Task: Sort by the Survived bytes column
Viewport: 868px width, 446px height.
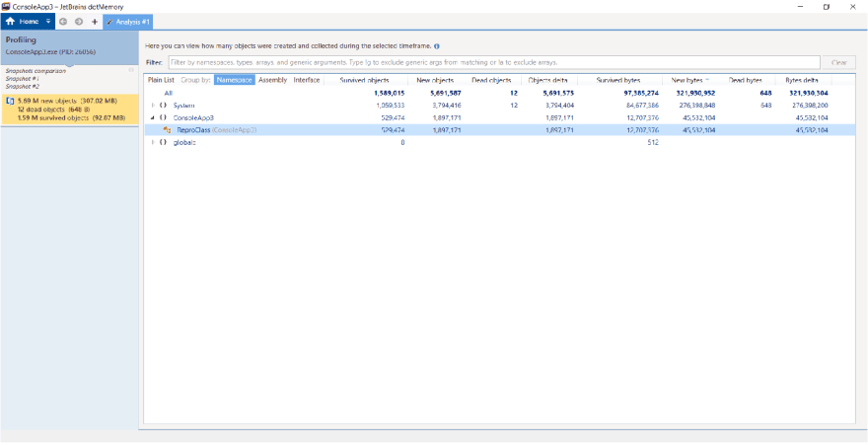Action: pyautogui.click(x=618, y=80)
